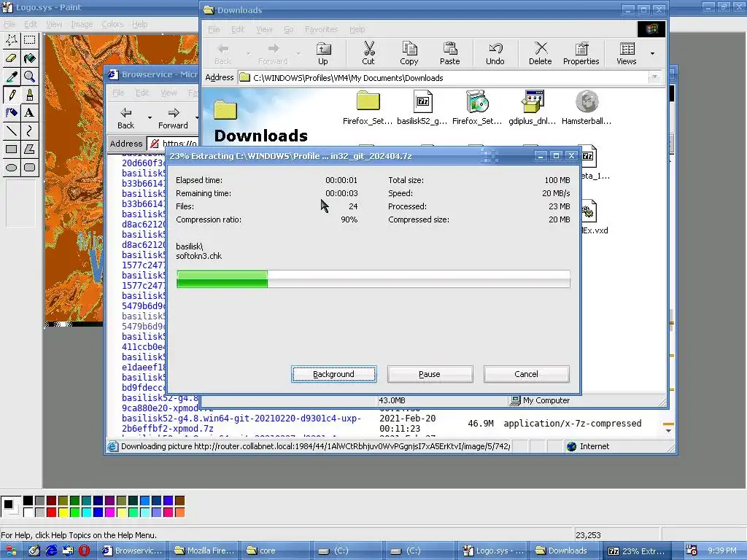Screen dimensions: 747x560
Task: Click Paste in the Downloads toolbar
Action: [449, 53]
